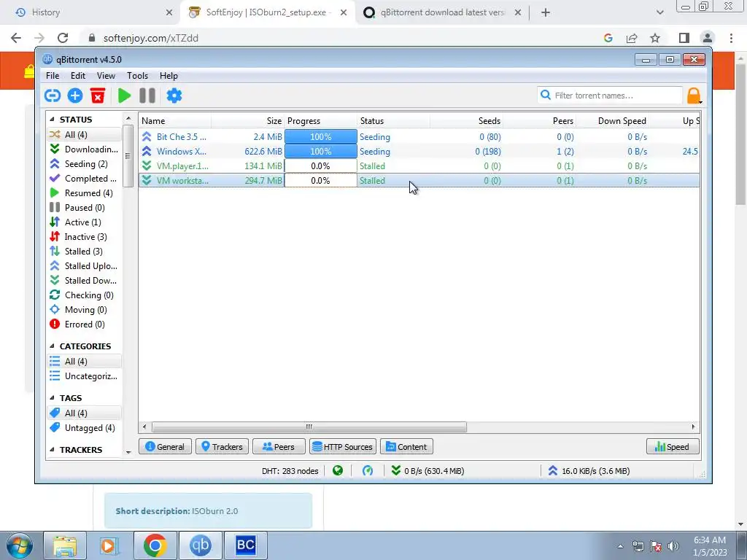This screenshot has width=747, height=560.
Task: Click the red Remove torrent icon
Action: click(98, 96)
